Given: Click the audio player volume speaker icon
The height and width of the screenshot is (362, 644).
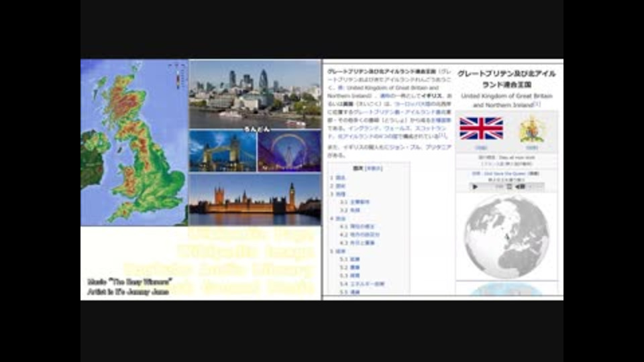Looking at the screenshot, I should tap(520, 187).
